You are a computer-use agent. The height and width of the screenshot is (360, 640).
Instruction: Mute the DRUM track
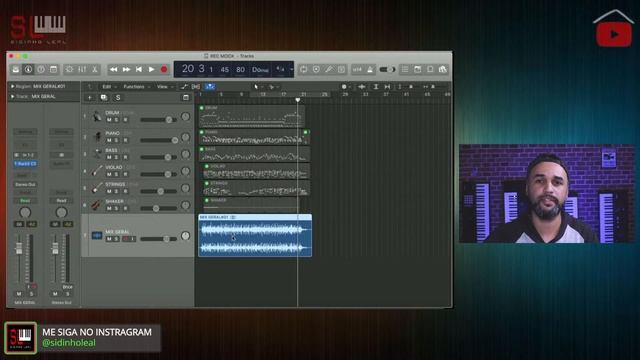109,120
